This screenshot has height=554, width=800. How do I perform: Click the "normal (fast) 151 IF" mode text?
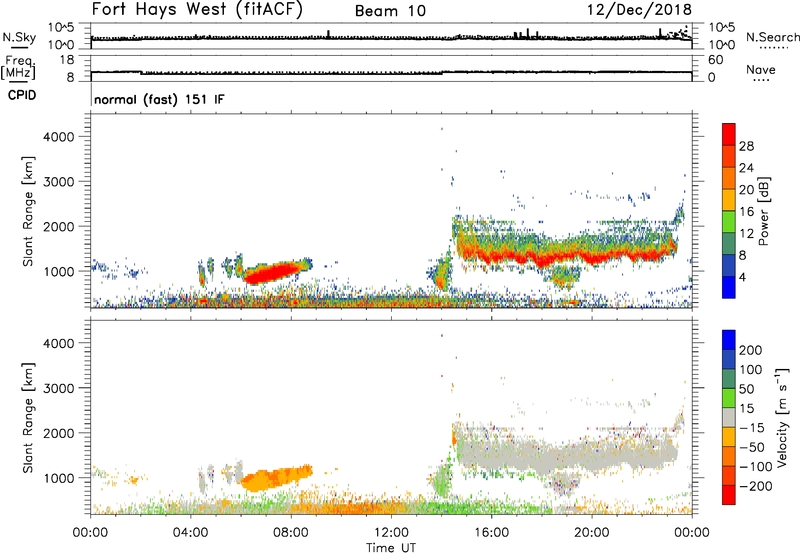[159, 99]
